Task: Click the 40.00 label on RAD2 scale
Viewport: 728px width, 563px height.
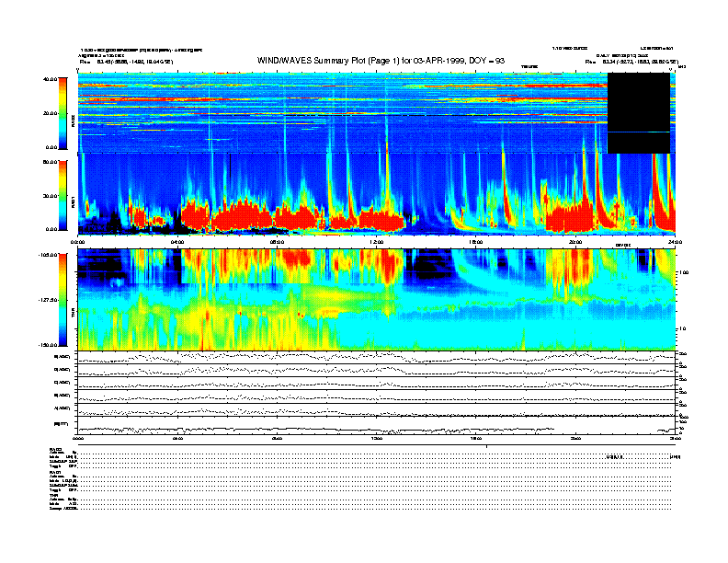Action: [51, 79]
